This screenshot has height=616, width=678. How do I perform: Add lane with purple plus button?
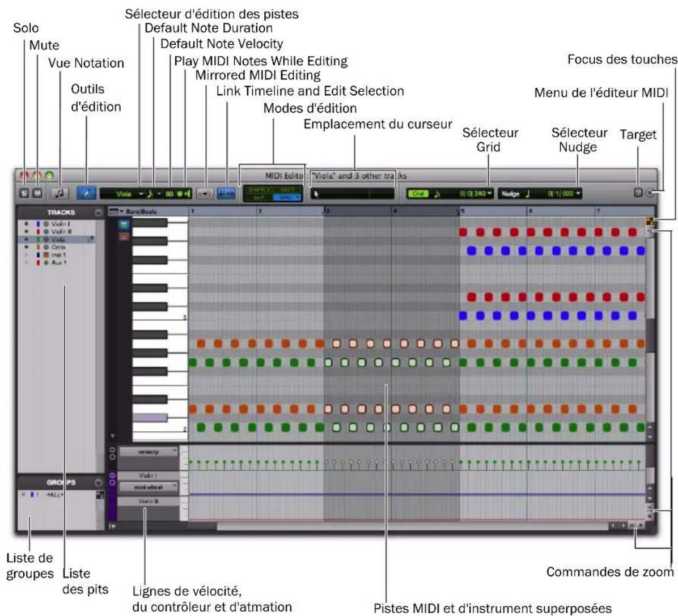(112, 482)
